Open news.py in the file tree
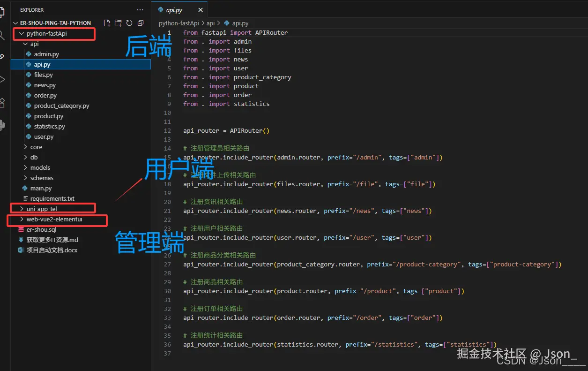This screenshot has width=588, height=371. [45, 85]
